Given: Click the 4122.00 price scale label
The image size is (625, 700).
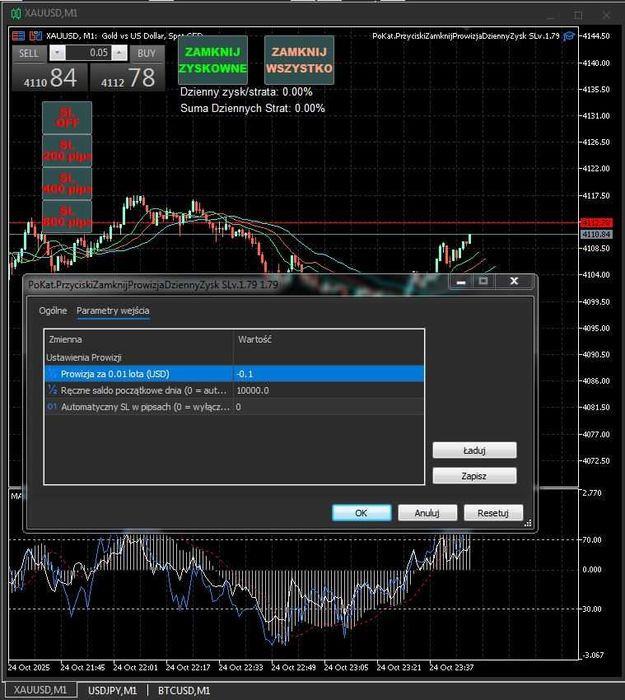Looking at the screenshot, I should (x=596, y=168).
